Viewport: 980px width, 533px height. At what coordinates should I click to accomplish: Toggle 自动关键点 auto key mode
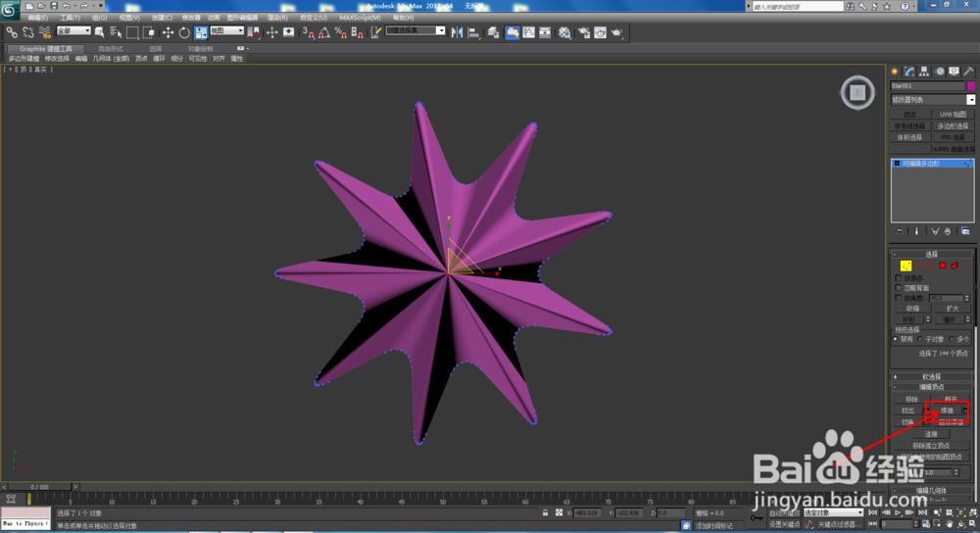click(x=784, y=513)
